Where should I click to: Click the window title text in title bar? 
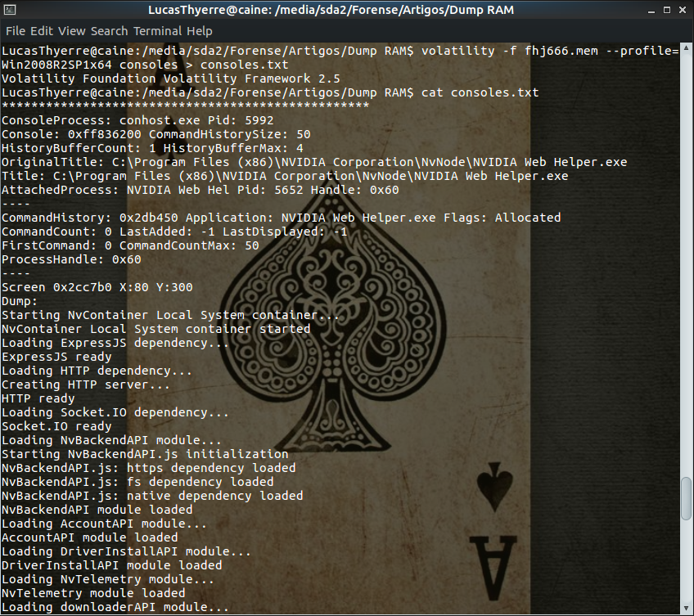point(331,10)
